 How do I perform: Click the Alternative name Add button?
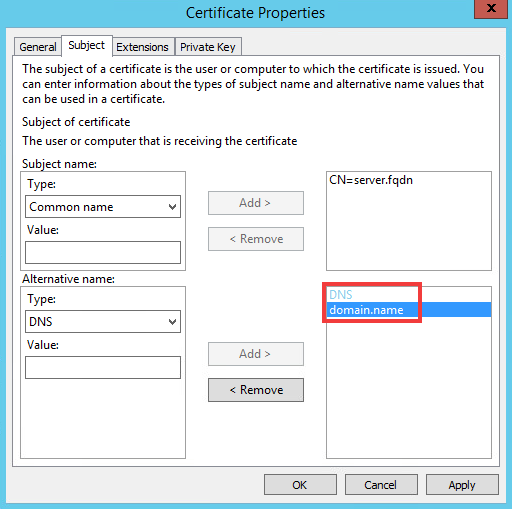[256, 354]
